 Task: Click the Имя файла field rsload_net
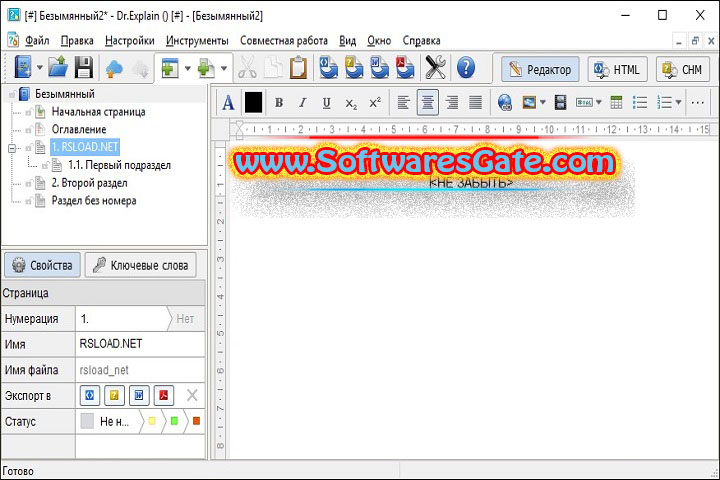pyautogui.click(x=140, y=370)
